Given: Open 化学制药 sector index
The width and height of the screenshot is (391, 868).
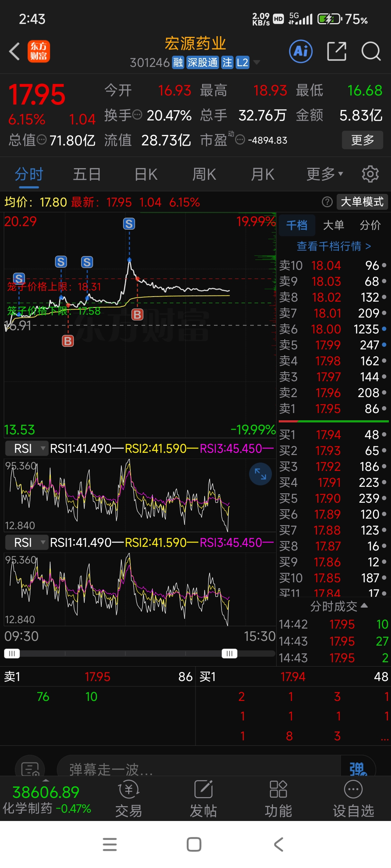Looking at the screenshot, I should click(x=46, y=800).
